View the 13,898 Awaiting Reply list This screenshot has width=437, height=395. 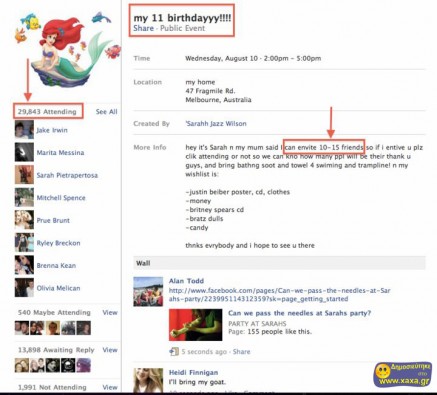[110, 350]
